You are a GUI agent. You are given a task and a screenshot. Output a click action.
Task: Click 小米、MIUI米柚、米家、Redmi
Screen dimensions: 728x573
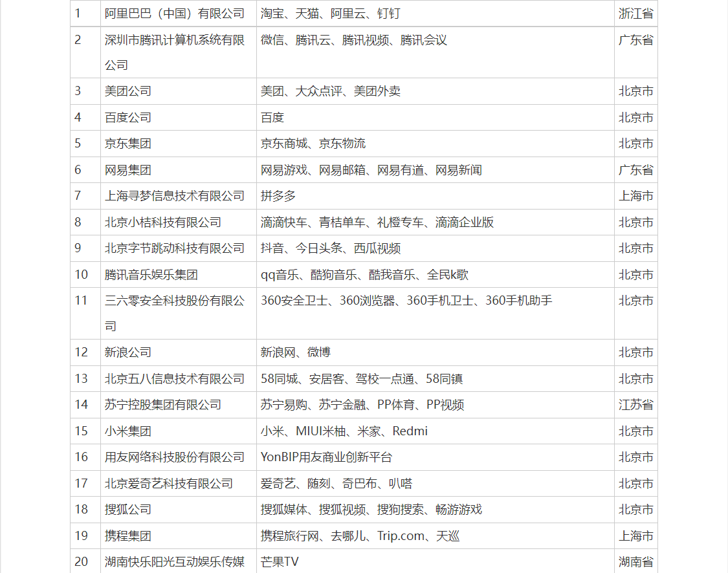pyautogui.click(x=344, y=431)
